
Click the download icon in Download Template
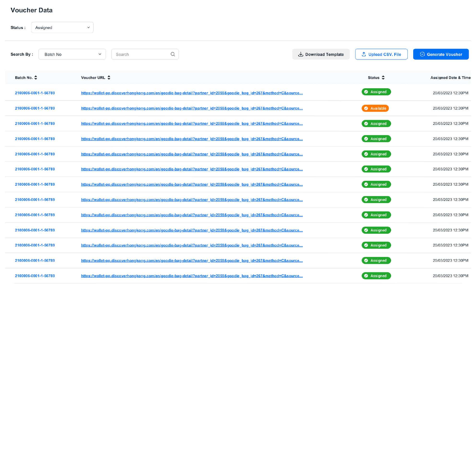pos(301,54)
